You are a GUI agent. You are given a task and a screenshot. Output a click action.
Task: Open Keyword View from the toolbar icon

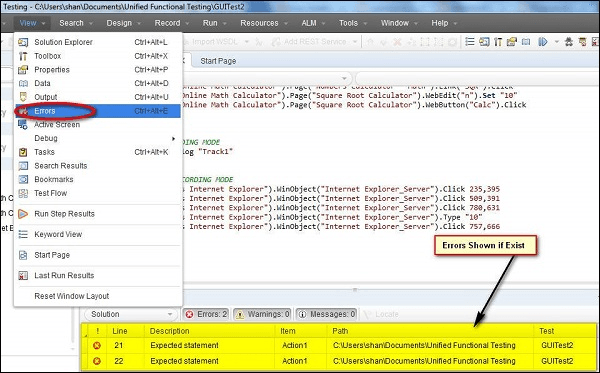[x=470, y=42]
